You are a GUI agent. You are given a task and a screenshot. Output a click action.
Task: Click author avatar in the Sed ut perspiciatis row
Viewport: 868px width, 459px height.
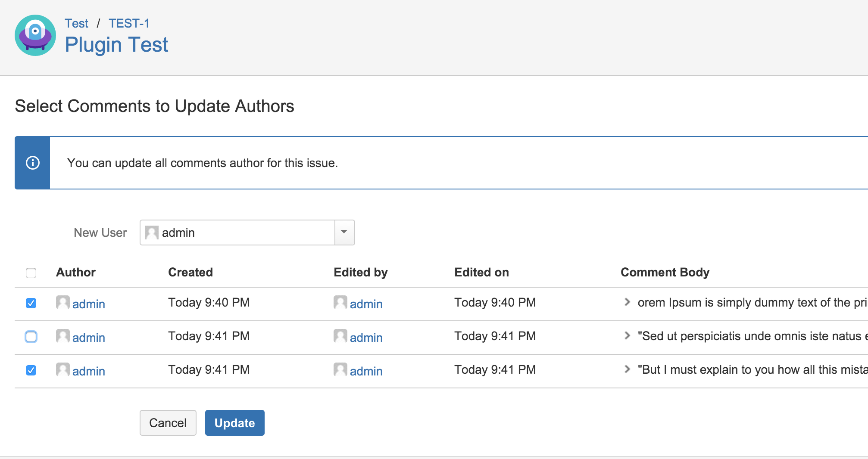tap(63, 336)
